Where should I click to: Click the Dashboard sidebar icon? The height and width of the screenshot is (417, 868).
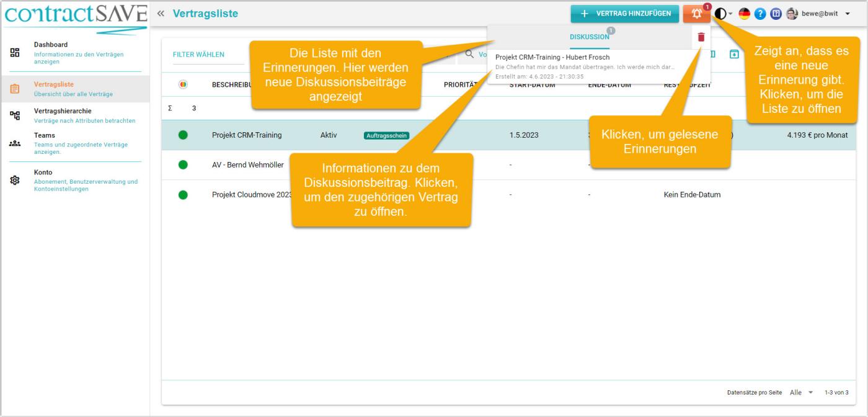(14, 53)
